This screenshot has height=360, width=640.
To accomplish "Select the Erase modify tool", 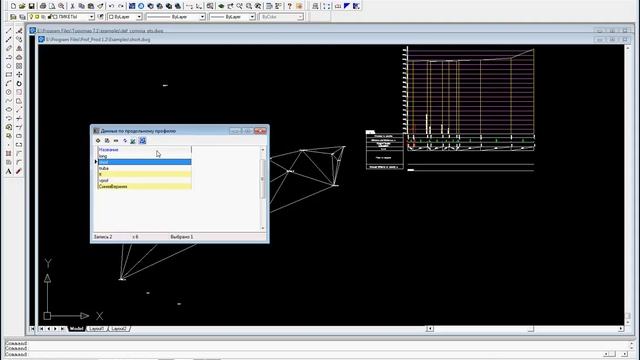I will point(19,31).
